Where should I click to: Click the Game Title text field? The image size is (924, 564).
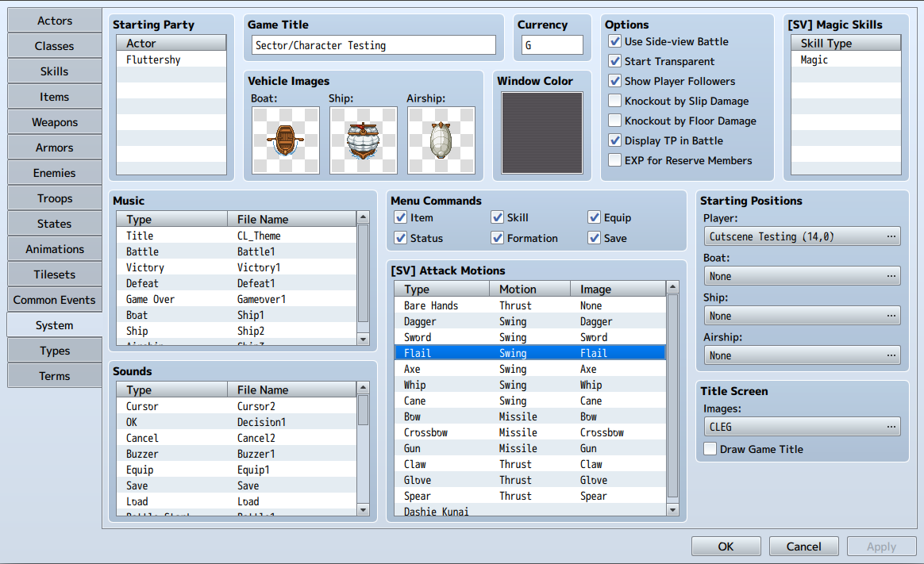(x=372, y=45)
